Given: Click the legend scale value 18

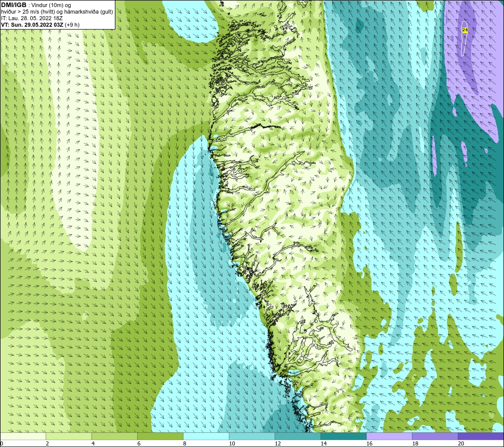Looking at the screenshot, I should [x=415, y=443].
